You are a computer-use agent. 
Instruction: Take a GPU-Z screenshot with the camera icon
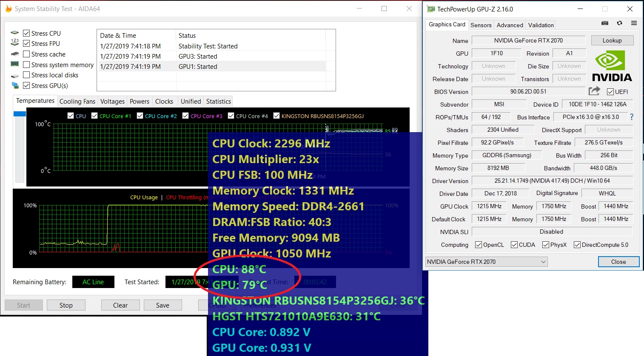604,23
